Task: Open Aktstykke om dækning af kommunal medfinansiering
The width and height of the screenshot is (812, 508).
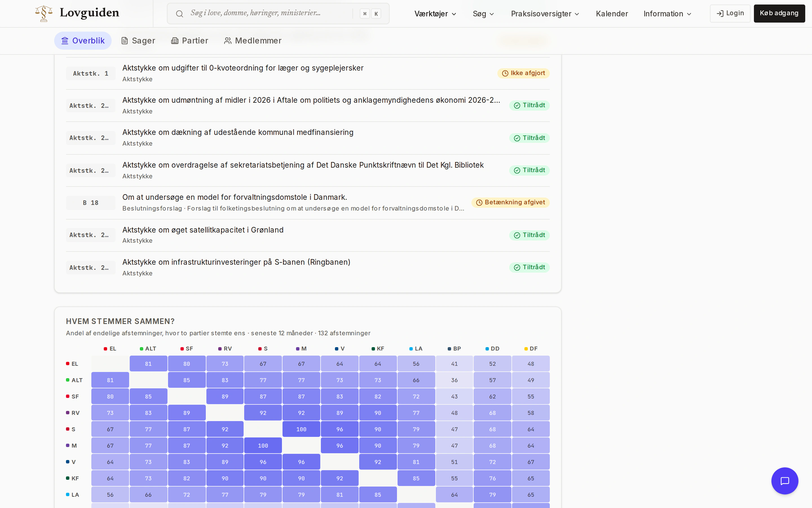Action: (x=308, y=138)
